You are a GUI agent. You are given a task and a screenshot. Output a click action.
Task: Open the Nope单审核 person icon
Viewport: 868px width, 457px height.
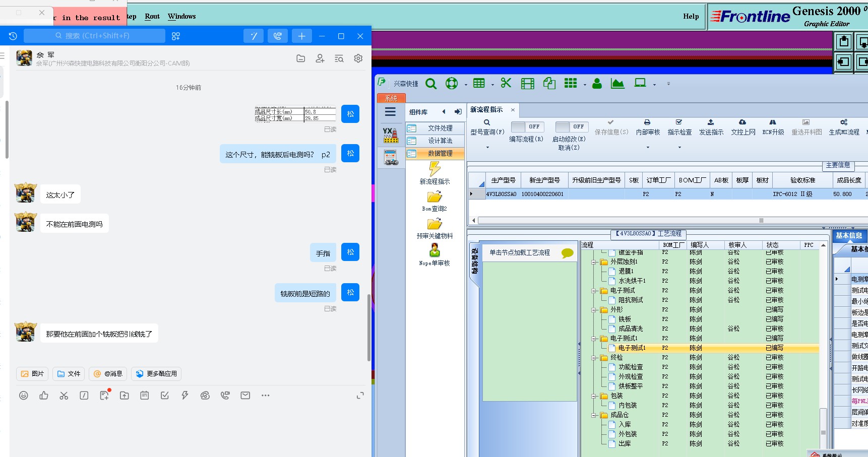pyautogui.click(x=435, y=250)
